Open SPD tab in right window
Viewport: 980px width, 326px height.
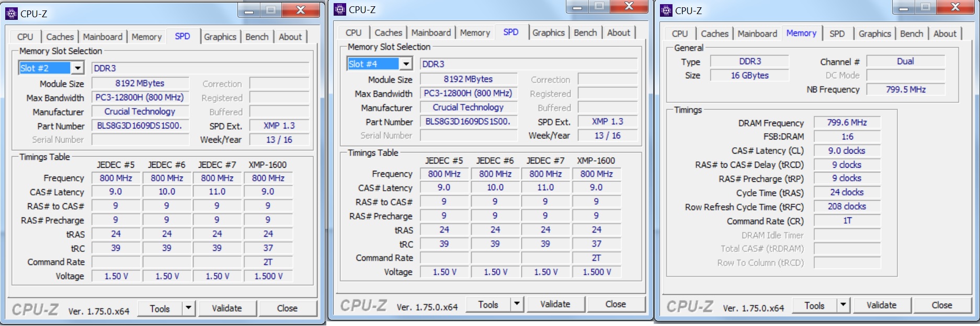coord(837,33)
